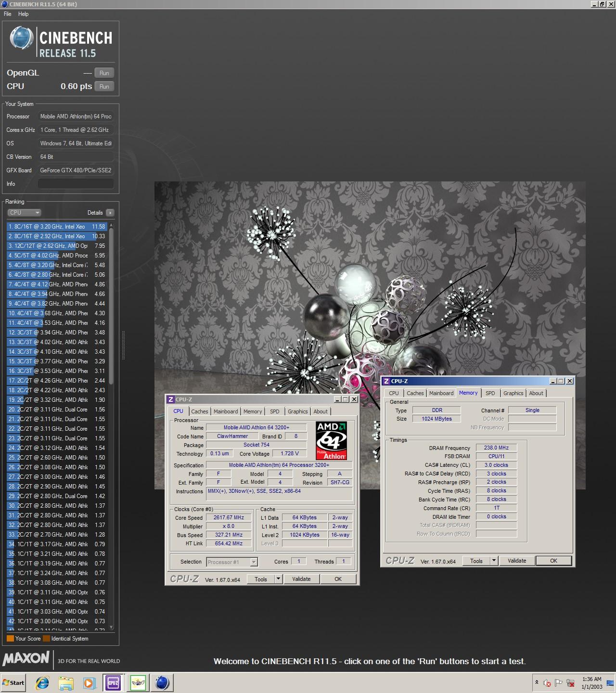Image resolution: width=616 pixels, height=693 pixels.
Task: Switch to About tab in CPU-Z CPU window
Action: pyautogui.click(x=321, y=411)
